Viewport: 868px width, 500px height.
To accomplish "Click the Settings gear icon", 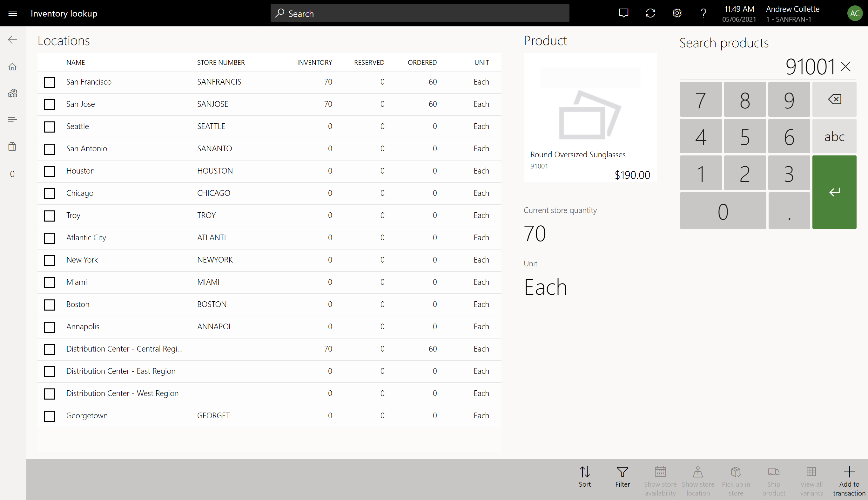I will point(677,13).
